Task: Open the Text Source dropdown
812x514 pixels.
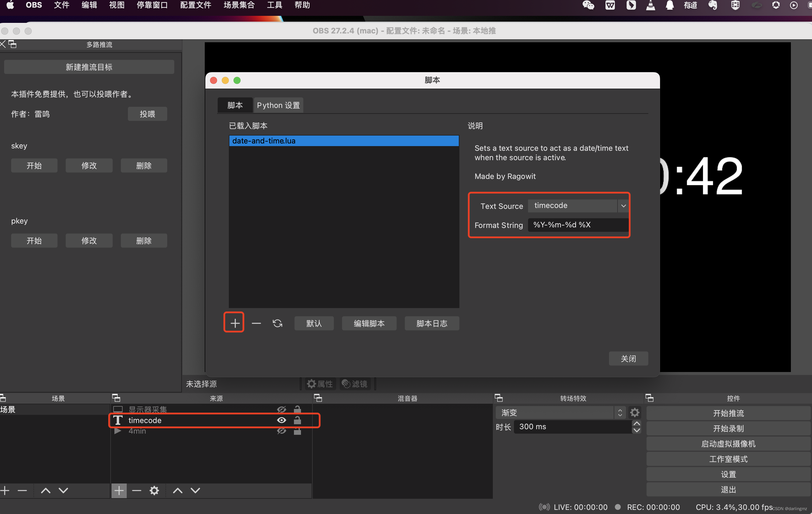Action: (x=578, y=206)
